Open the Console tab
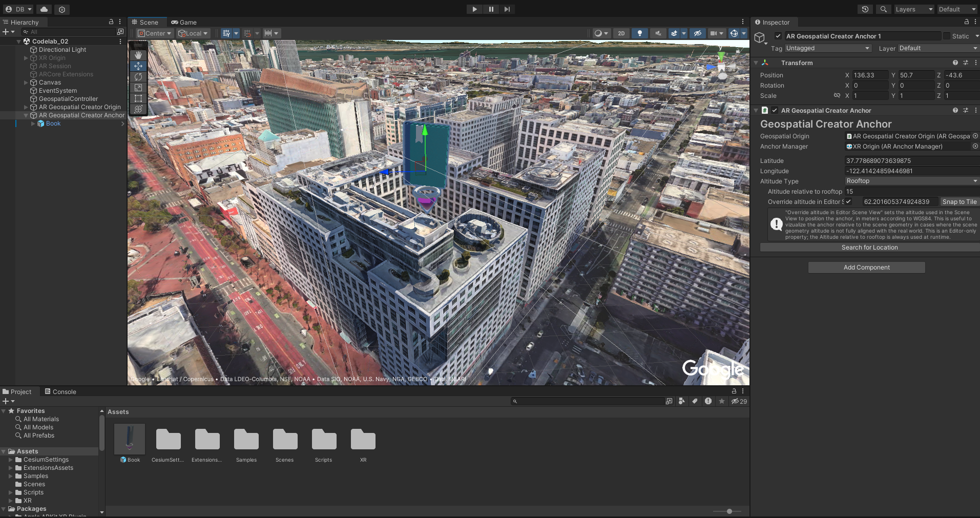 60,391
